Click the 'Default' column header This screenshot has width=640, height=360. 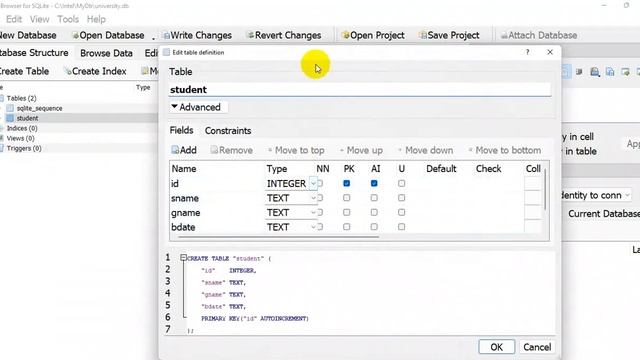pyautogui.click(x=441, y=169)
